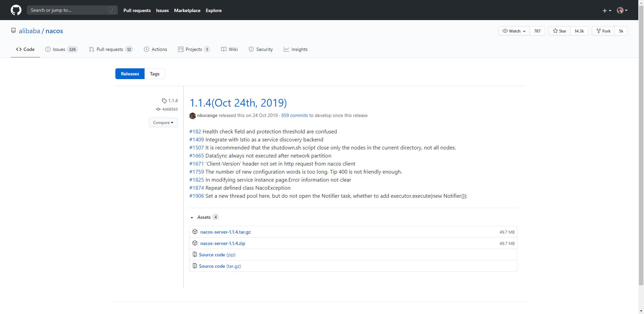The image size is (644, 314).
Task: Open the Compare dropdown
Action: click(x=163, y=122)
